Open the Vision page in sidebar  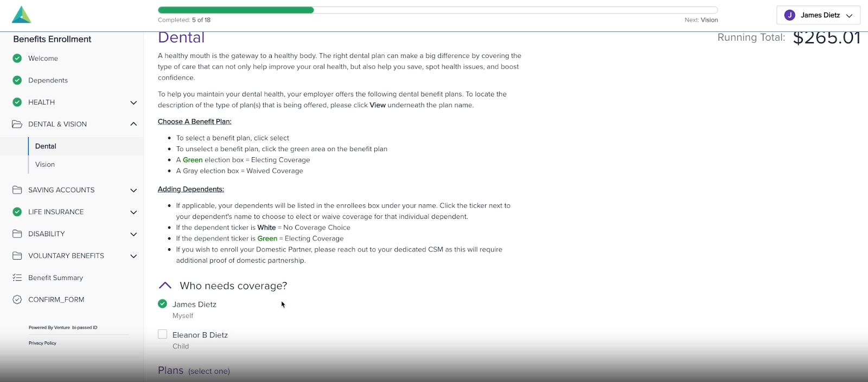coord(45,165)
